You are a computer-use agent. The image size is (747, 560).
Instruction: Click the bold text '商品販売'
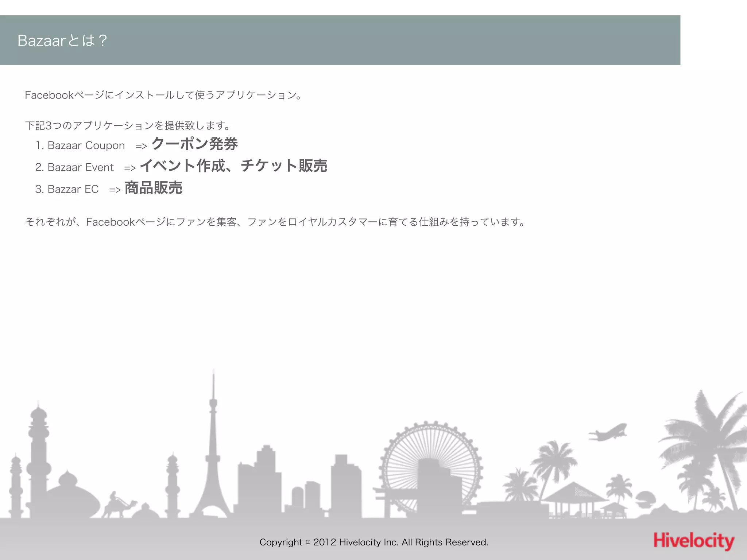153,188
